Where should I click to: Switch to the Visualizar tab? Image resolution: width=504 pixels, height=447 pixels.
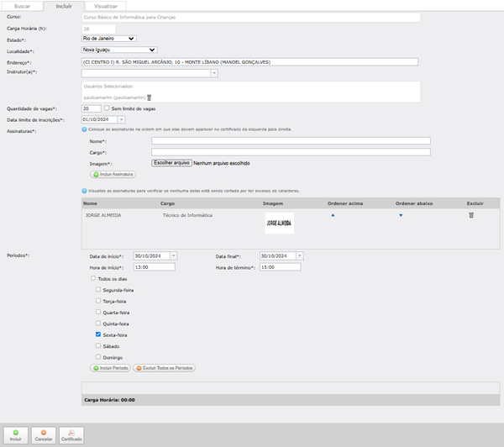[105, 6]
